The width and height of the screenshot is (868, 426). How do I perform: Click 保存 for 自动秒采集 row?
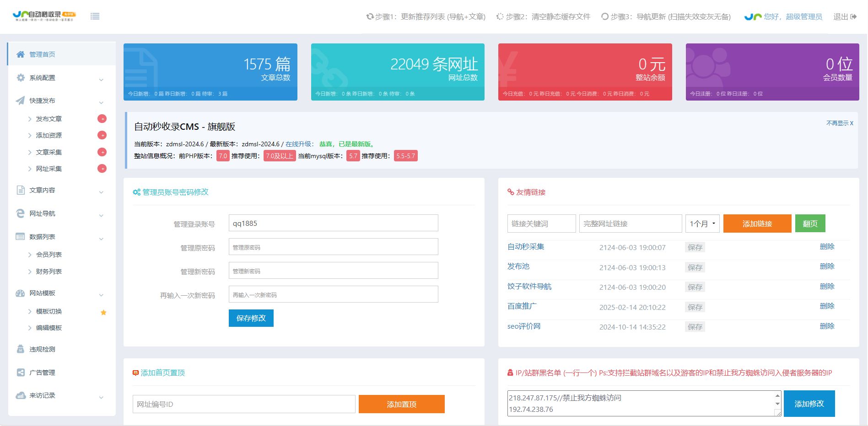(x=695, y=247)
